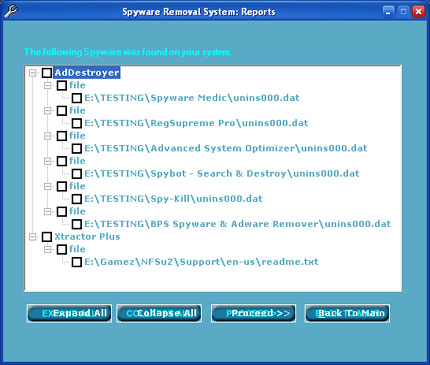Collapse the file node under Xtractor Plus
The image size is (430, 365).
(48, 249)
